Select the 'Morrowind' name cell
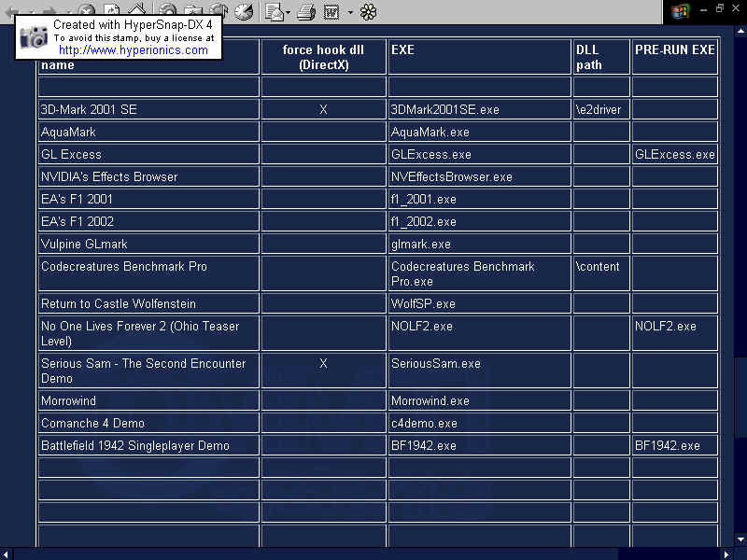 click(148, 400)
